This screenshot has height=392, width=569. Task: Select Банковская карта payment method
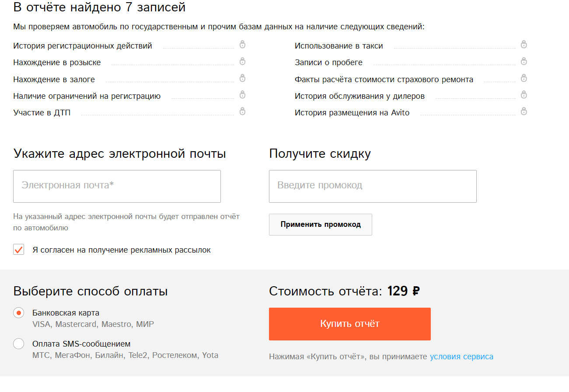click(19, 313)
